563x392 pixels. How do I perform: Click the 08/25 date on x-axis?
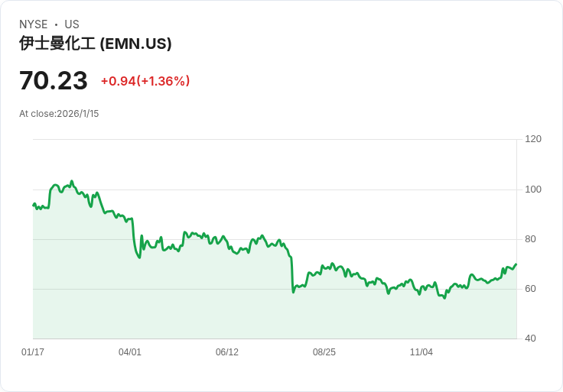click(324, 352)
